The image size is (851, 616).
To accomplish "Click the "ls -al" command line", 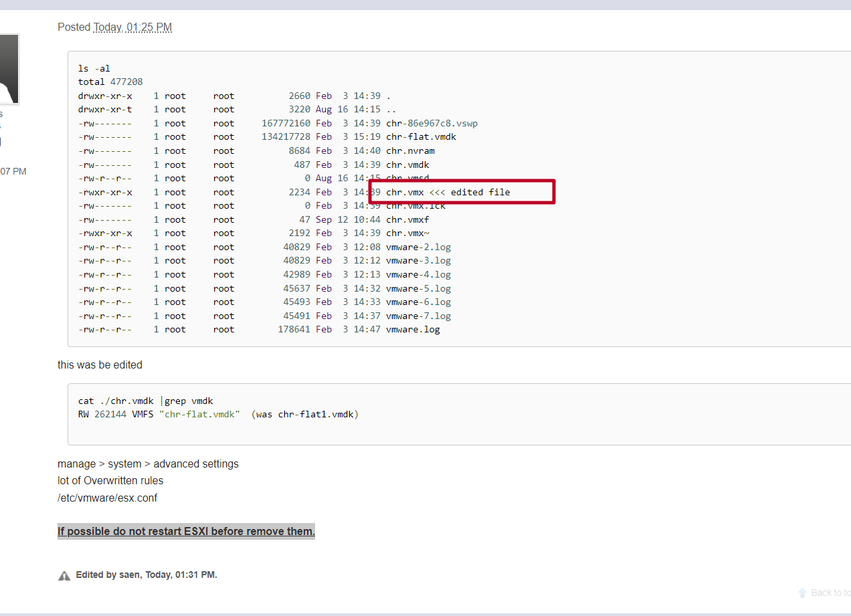I will [x=94, y=68].
